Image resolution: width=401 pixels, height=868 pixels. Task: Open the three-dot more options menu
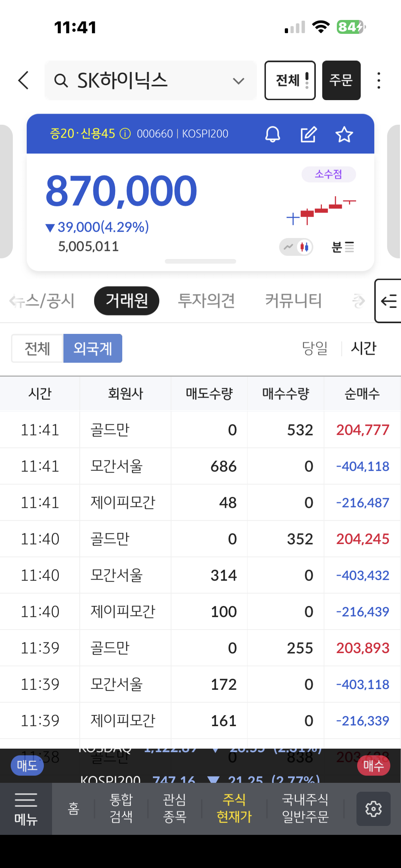[x=379, y=81]
